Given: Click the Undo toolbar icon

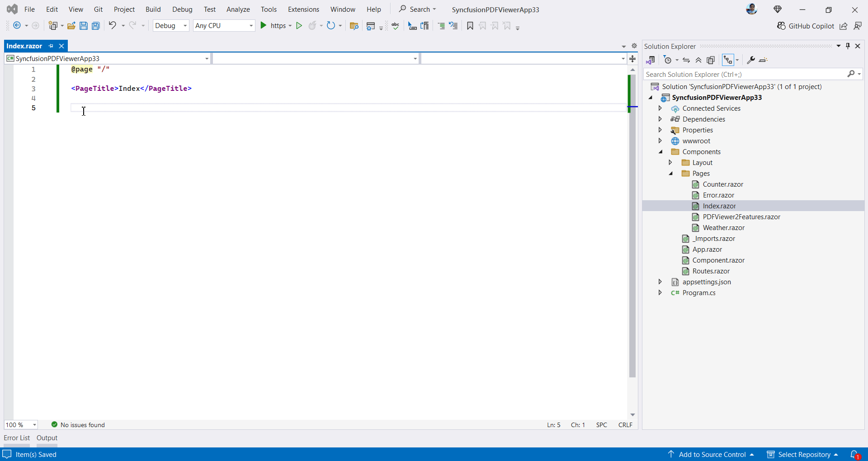Looking at the screenshot, I should click(x=112, y=26).
